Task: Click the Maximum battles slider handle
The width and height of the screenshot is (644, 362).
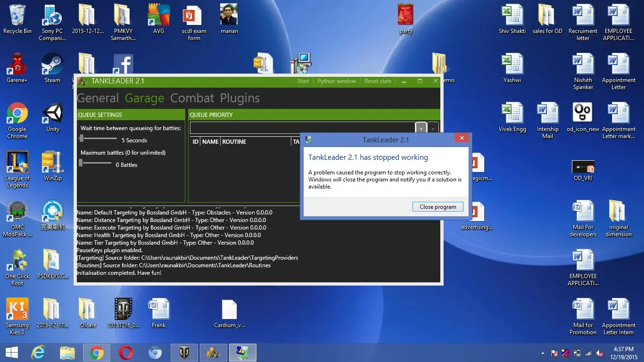Action: 81,163
